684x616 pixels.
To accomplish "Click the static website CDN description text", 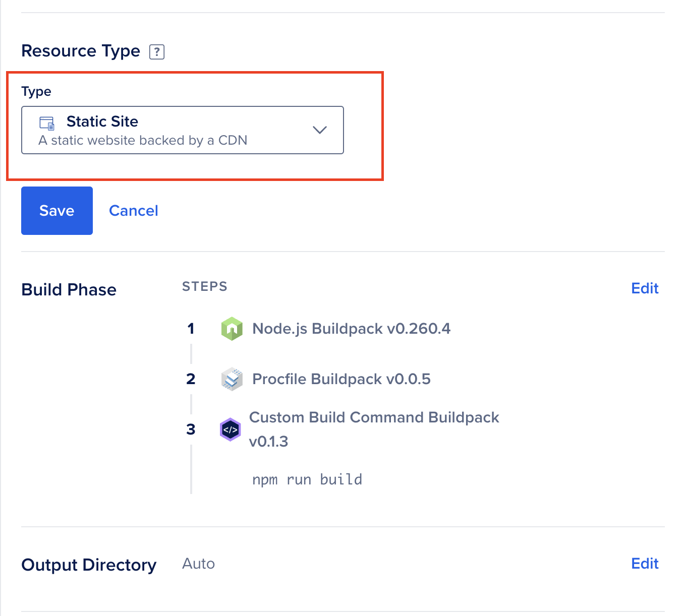I will click(x=143, y=140).
